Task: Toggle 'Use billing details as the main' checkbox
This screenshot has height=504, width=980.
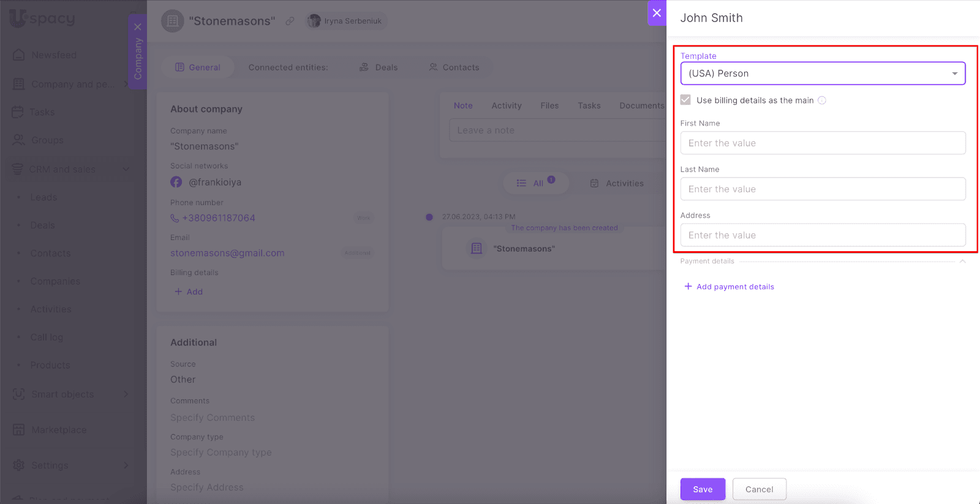Action: point(685,100)
